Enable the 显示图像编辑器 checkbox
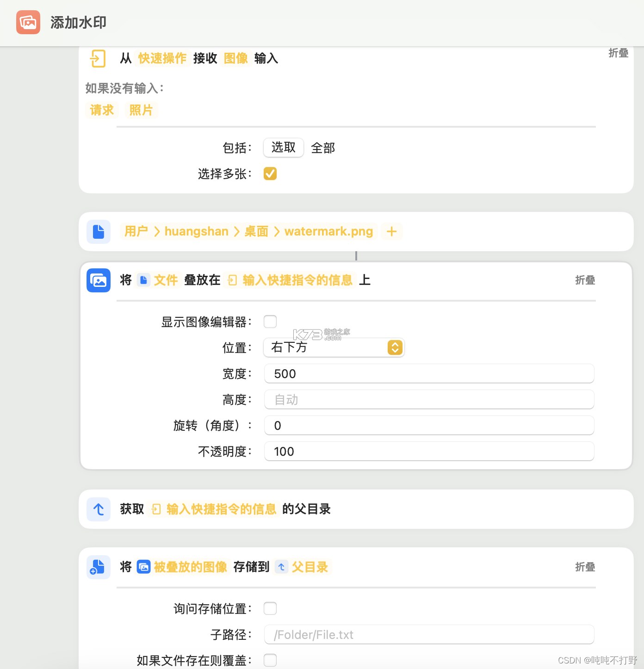The width and height of the screenshot is (644, 669). click(x=270, y=322)
